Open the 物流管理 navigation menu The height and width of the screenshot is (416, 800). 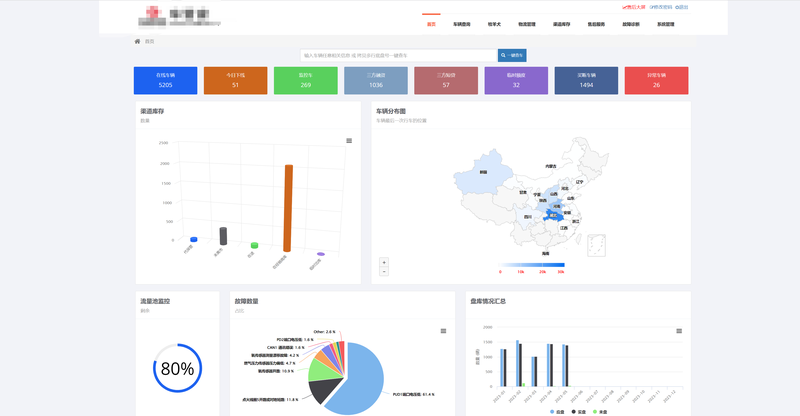(x=527, y=24)
